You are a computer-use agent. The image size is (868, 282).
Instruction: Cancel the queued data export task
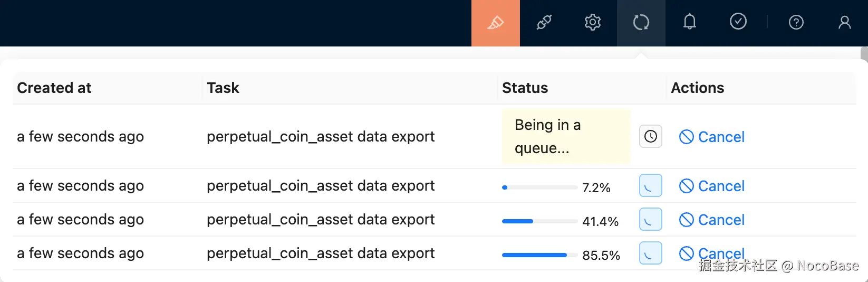pos(712,137)
